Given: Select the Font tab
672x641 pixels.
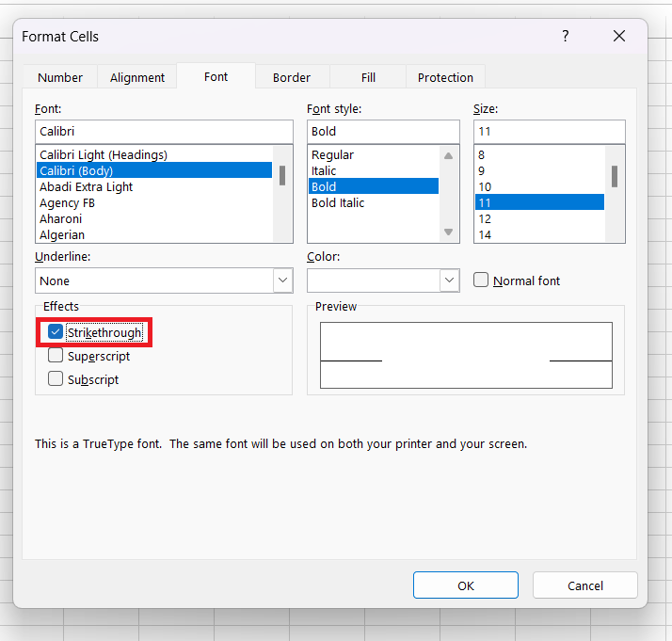Looking at the screenshot, I should pyautogui.click(x=216, y=76).
